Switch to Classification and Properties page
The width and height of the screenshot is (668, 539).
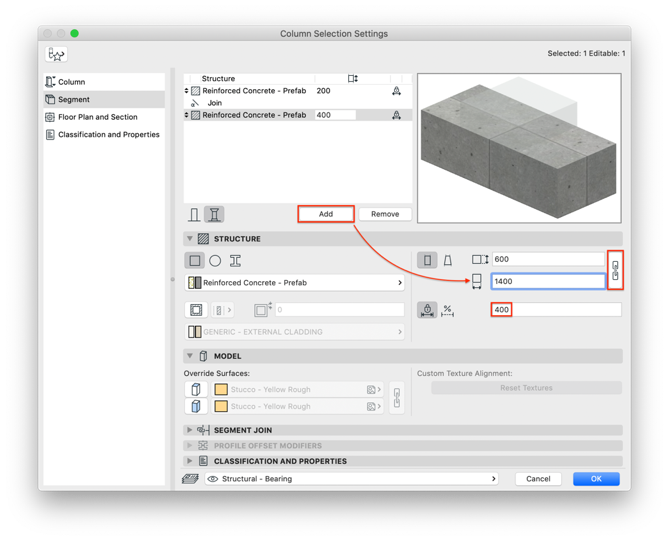[108, 134]
